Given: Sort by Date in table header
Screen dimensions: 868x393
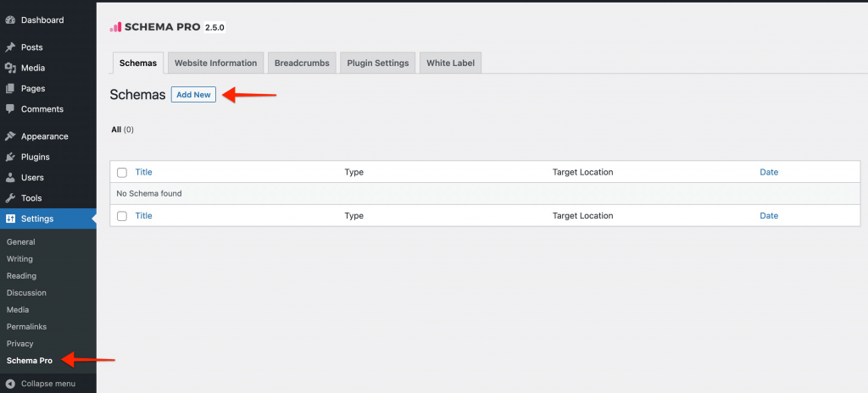Looking at the screenshot, I should (x=769, y=172).
